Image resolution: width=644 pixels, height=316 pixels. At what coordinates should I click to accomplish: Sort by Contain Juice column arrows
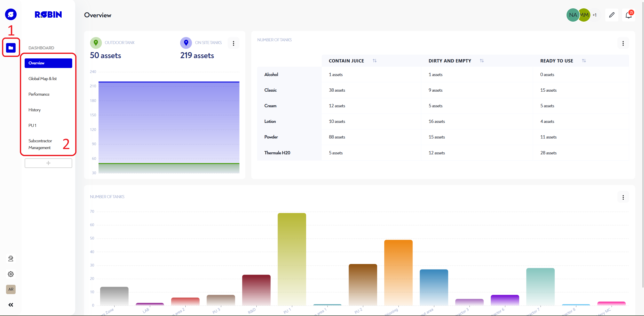375,61
